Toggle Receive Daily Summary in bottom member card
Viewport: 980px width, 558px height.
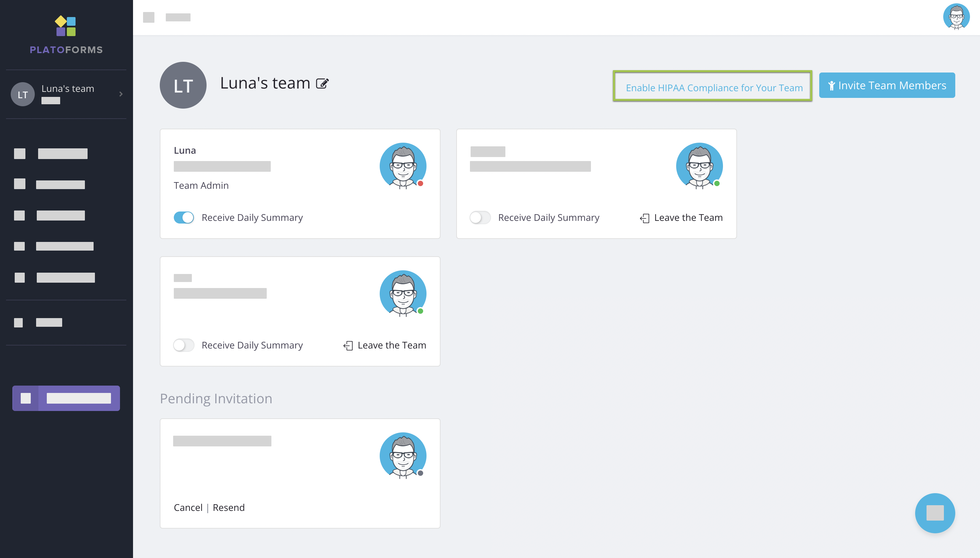coord(184,345)
